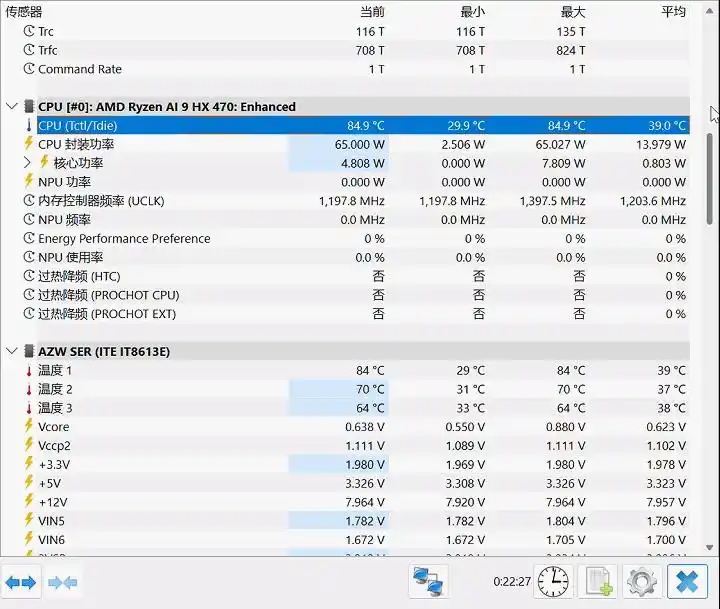Select the VIN5 voltage row
This screenshot has width=720, height=609.
[363, 521]
